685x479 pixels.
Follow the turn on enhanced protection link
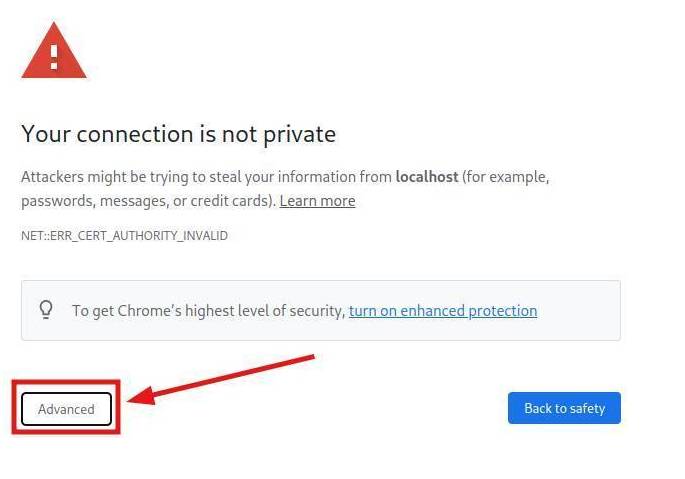[443, 311]
